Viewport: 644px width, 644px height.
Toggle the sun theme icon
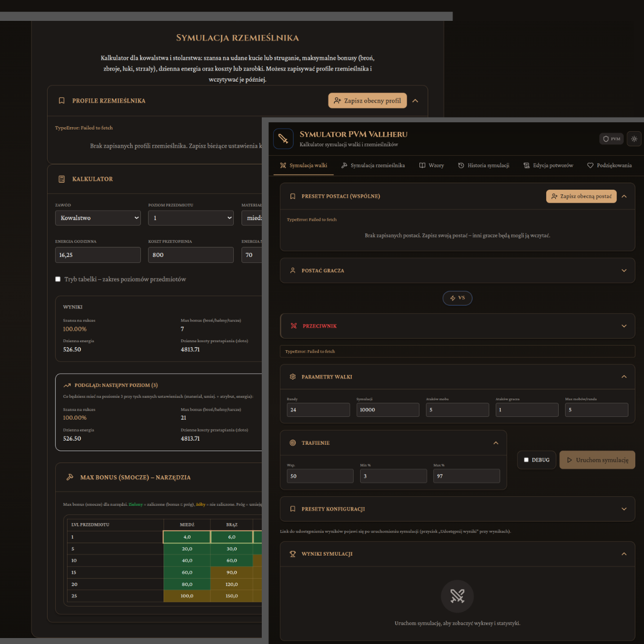[x=634, y=139]
